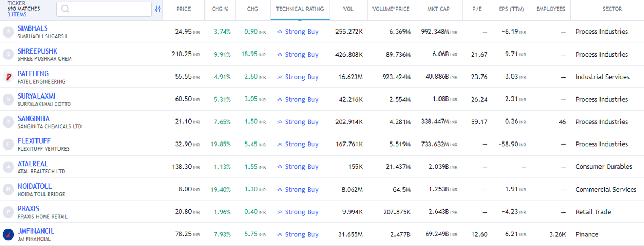
Task: Click the FLEXITUFF round logo icon
Action: point(8,144)
